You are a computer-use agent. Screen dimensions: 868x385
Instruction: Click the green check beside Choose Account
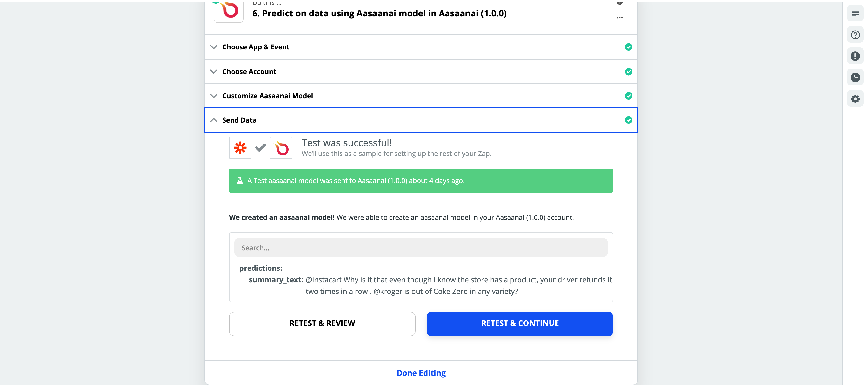point(628,71)
